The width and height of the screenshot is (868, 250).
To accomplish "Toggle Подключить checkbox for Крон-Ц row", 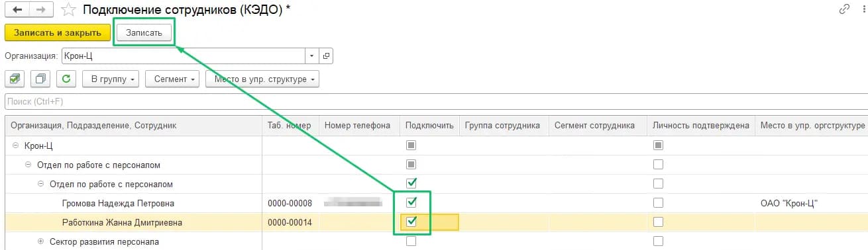I will point(411,145).
